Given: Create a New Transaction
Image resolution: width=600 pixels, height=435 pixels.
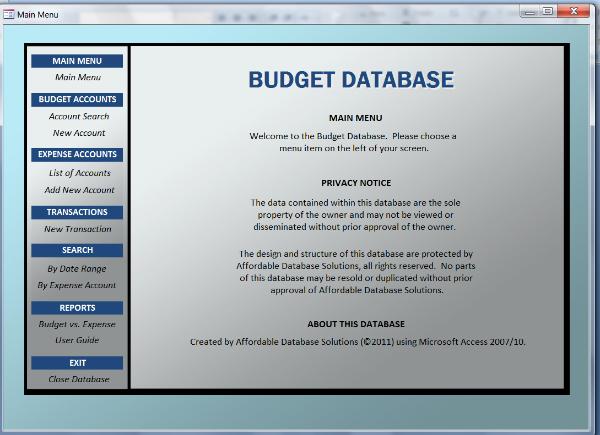Looking at the screenshot, I should [x=77, y=229].
